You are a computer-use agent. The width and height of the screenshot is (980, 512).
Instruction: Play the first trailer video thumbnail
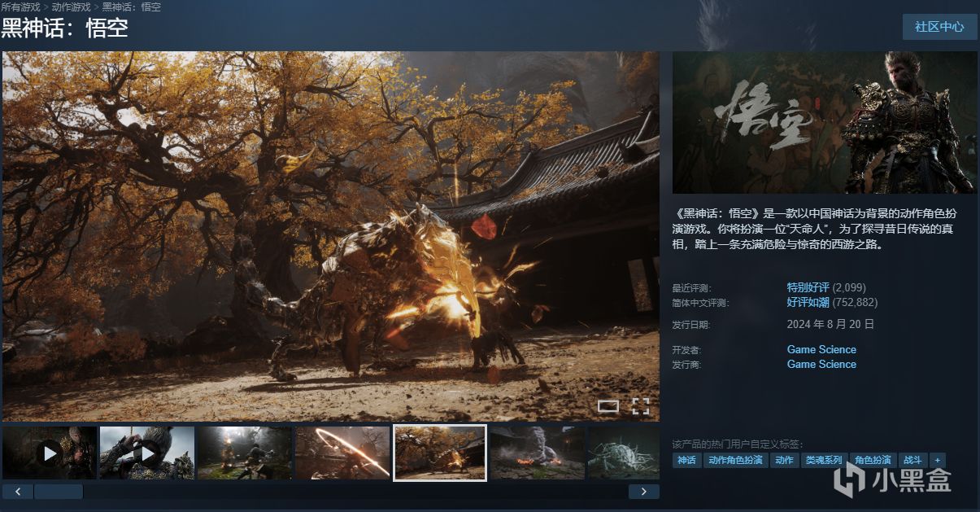click(x=50, y=453)
